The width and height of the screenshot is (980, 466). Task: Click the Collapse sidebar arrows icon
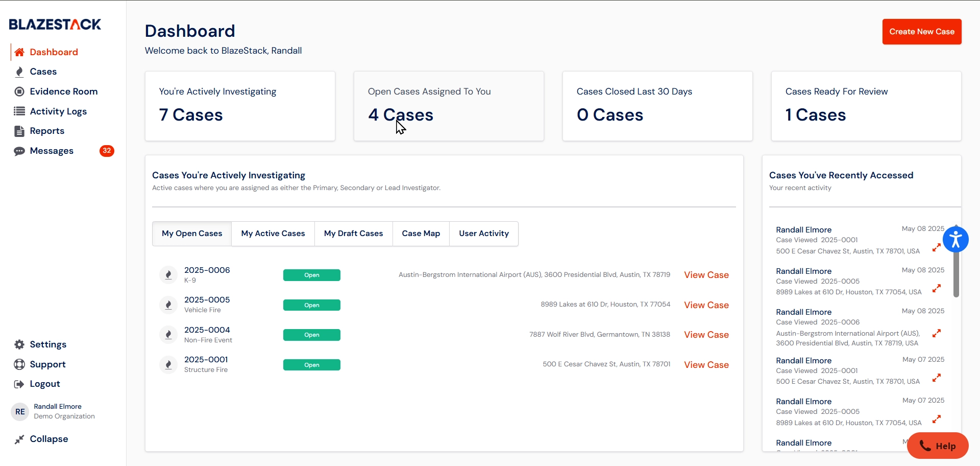(19, 439)
